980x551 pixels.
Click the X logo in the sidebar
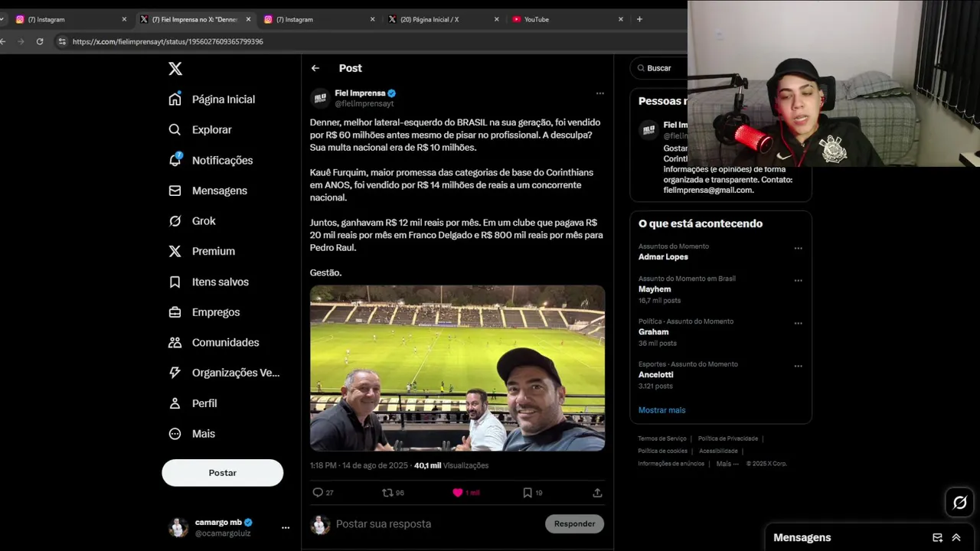pyautogui.click(x=175, y=69)
